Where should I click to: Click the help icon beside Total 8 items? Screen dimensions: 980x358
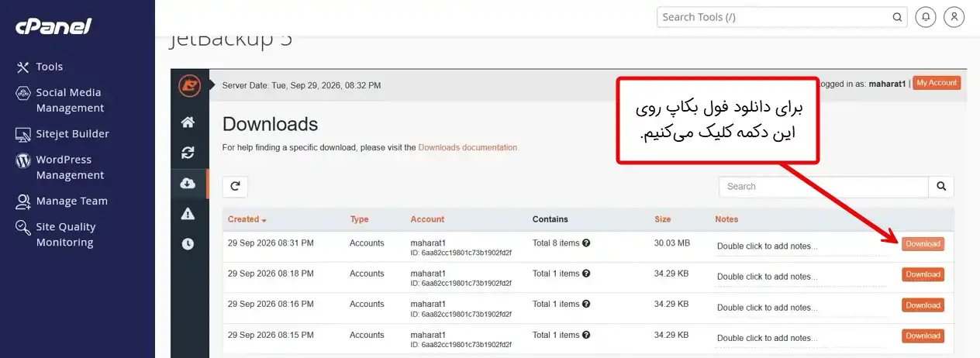[586, 243]
